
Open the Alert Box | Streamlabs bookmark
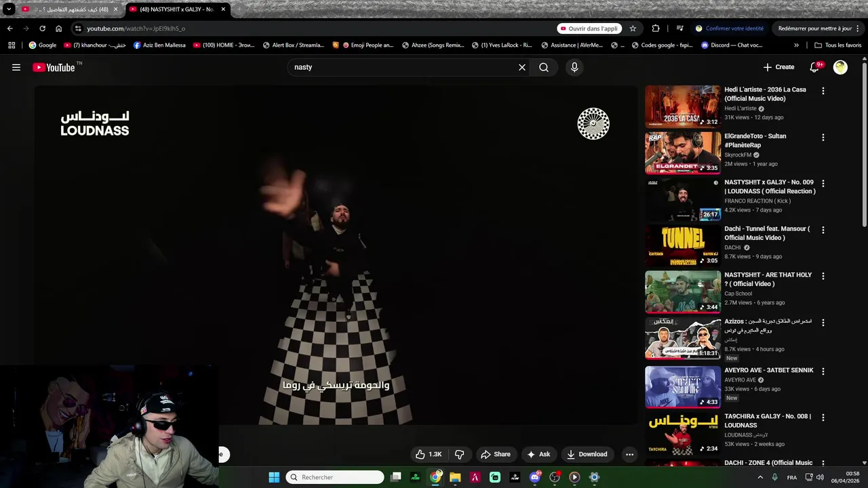coord(293,45)
